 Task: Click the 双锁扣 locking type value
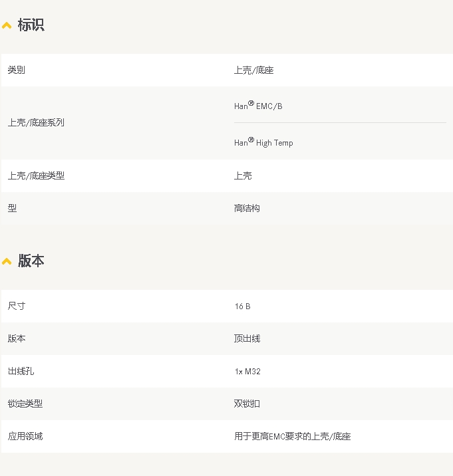coord(247,404)
